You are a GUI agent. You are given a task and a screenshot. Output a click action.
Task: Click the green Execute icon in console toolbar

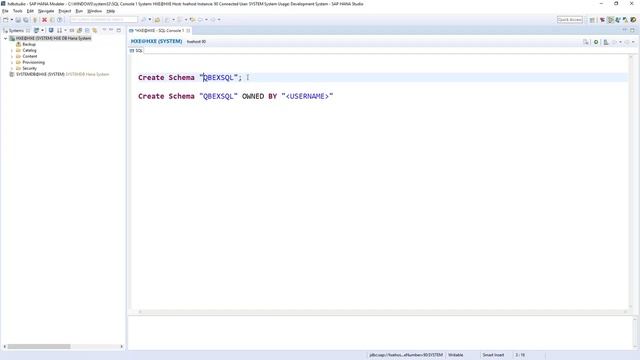click(x=596, y=42)
